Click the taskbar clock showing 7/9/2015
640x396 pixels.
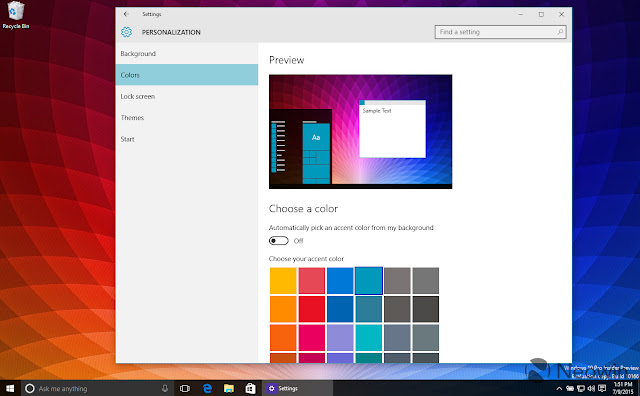pyautogui.click(x=622, y=388)
